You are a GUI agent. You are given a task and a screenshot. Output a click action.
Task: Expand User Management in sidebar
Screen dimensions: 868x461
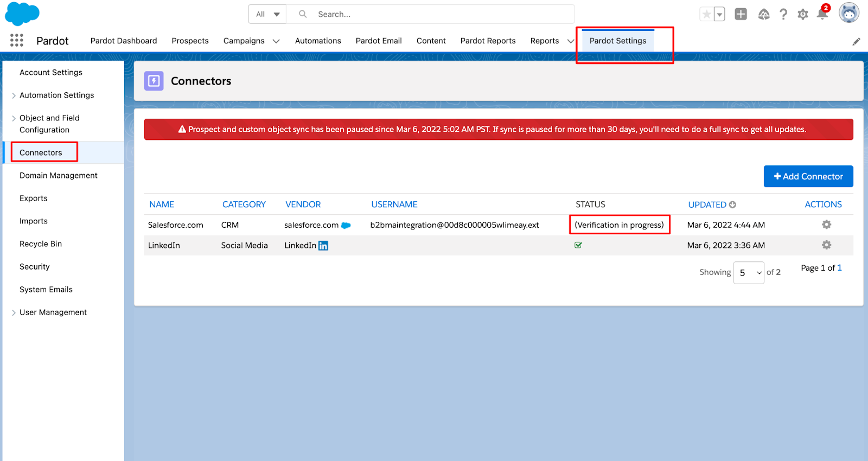tap(14, 312)
